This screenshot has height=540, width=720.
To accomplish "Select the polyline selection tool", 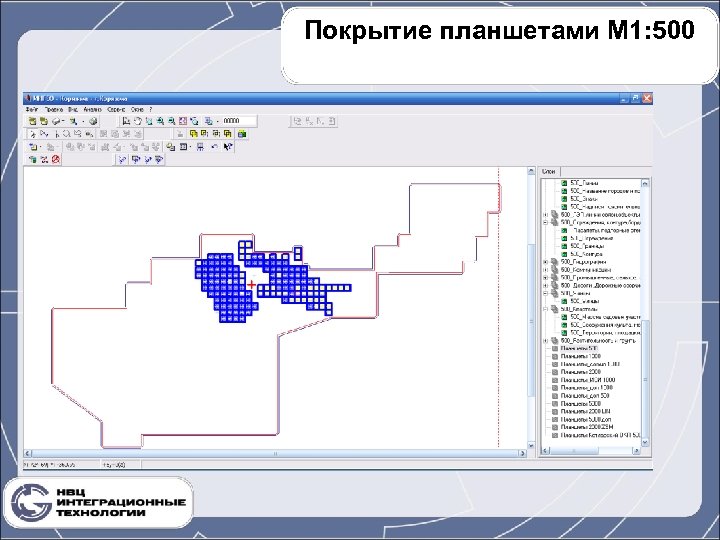I will point(44,134).
